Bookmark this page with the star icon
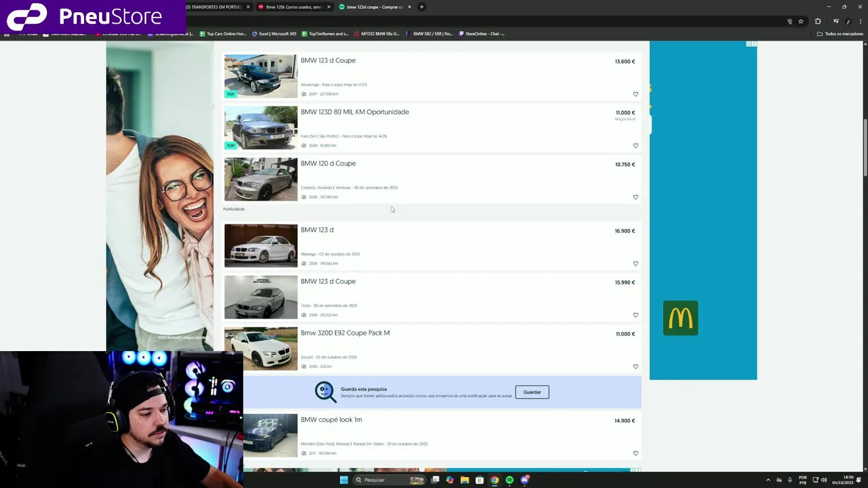Image resolution: width=868 pixels, height=488 pixels. tap(801, 21)
